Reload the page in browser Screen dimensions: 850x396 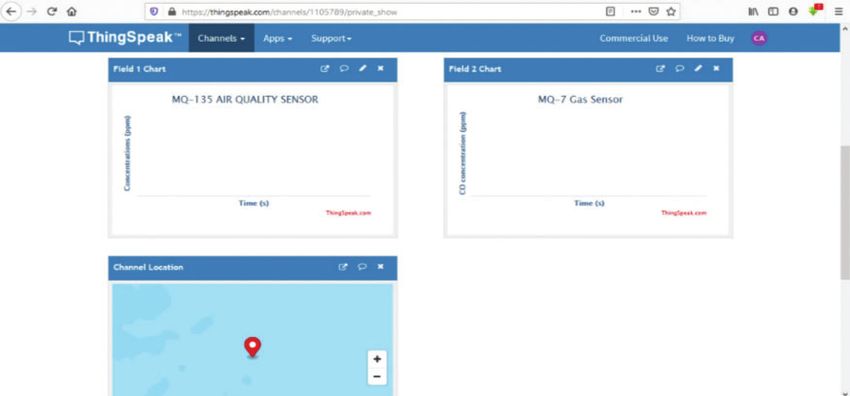52,11
